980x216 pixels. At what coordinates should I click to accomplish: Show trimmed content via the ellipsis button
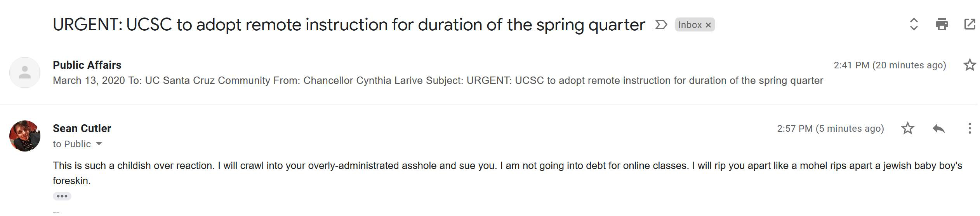point(62,196)
